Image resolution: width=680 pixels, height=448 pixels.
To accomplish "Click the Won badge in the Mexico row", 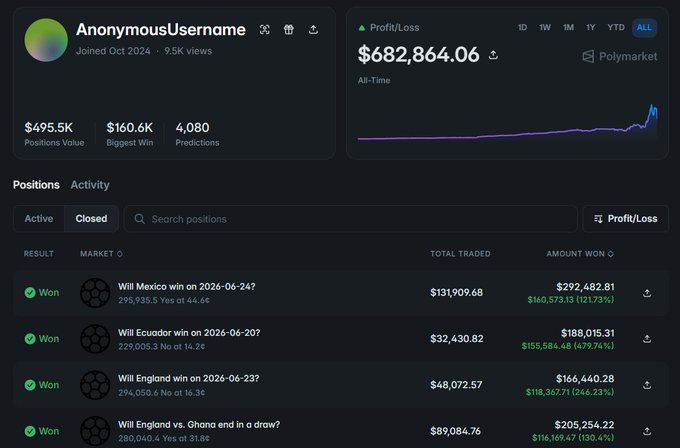I will (42, 293).
